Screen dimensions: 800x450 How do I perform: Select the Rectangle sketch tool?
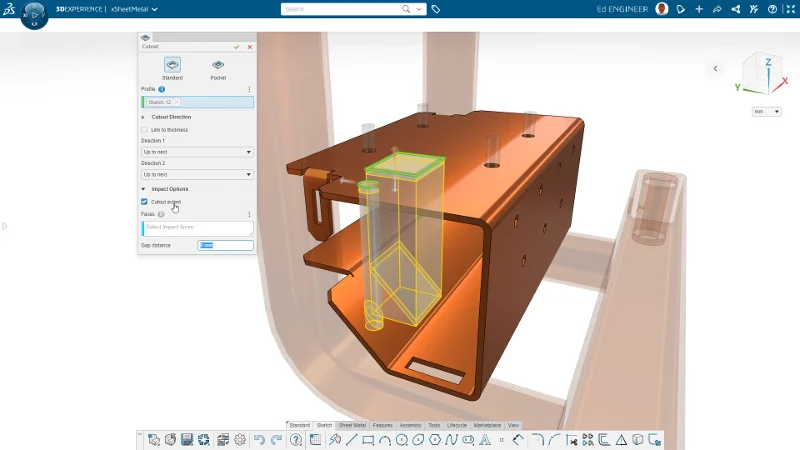[x=368, y=440]
